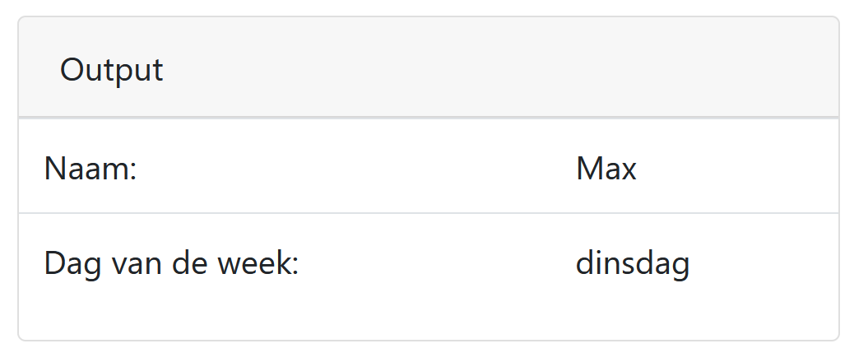Viewport: 868px width, 362px height.
Task: Click the "Output" panel heading text
Action: pos(111,71)
